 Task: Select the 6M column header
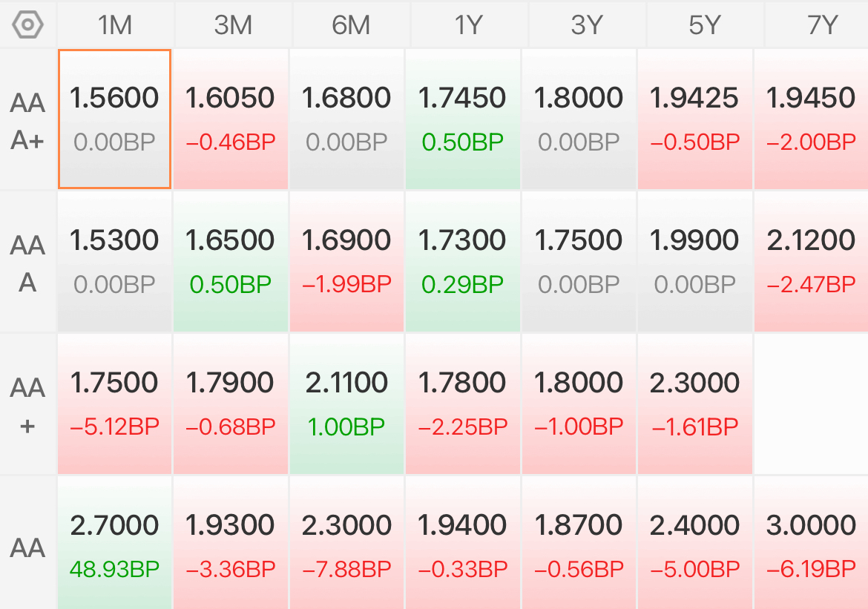click(351, 25)
